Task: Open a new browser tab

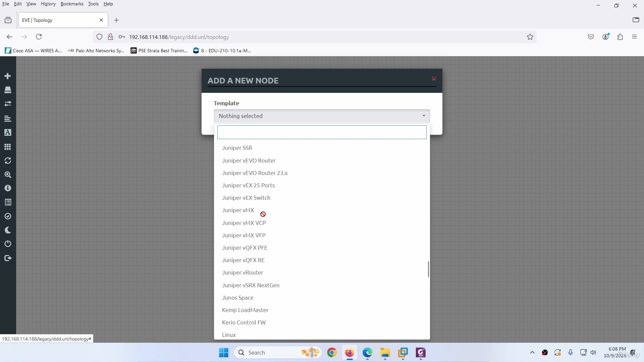Action: point(116,20)
